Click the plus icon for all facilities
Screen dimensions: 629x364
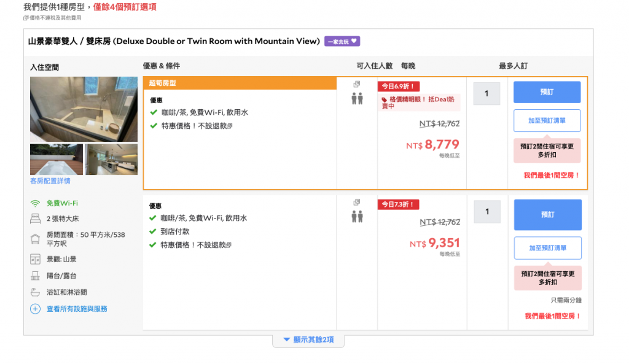coord(35,309)
